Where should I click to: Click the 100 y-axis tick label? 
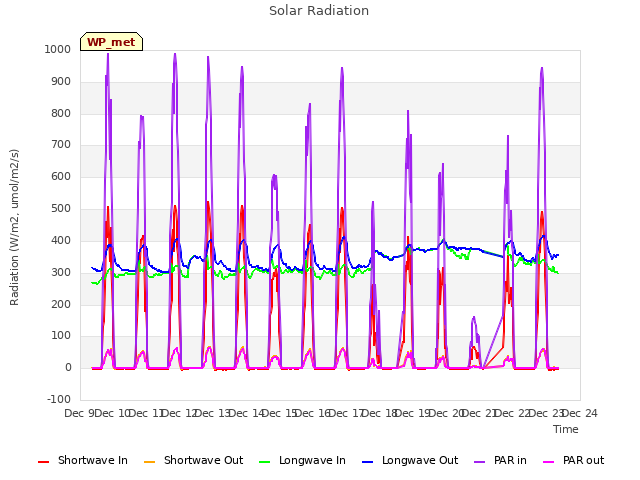(x=61, y=336)
